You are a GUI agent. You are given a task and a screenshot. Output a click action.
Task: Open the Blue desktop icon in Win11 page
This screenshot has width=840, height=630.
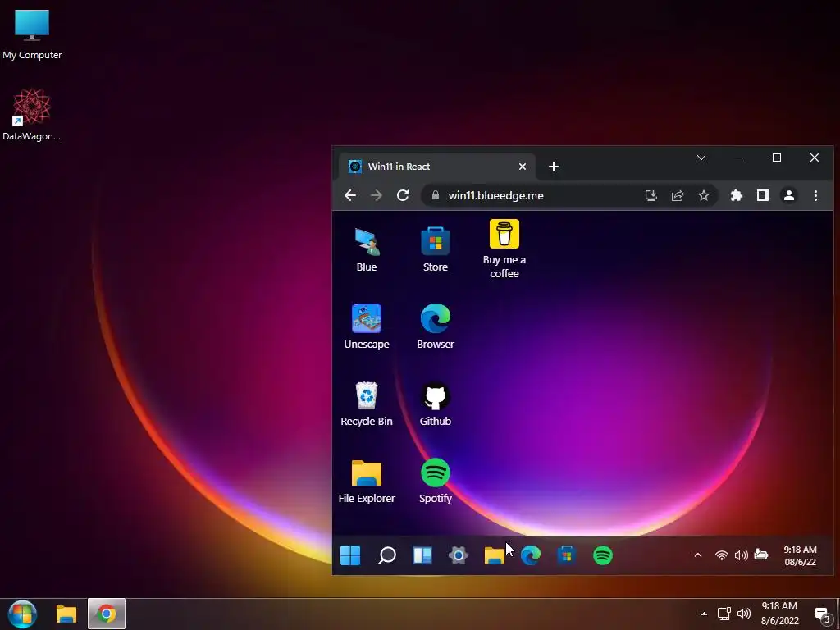[367, 249]
